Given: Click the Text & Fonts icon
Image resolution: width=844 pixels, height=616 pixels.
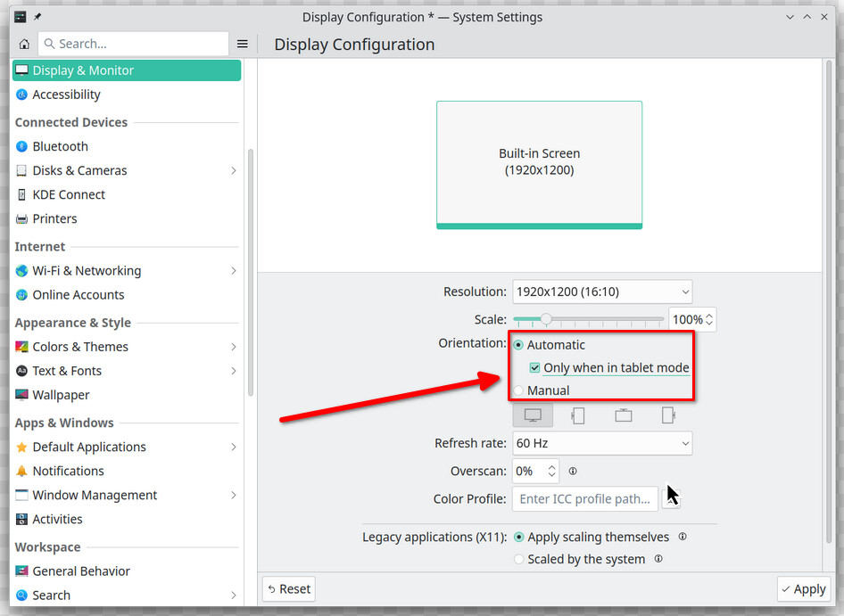Looking at the screenshot, I should (x=21, y=371).
